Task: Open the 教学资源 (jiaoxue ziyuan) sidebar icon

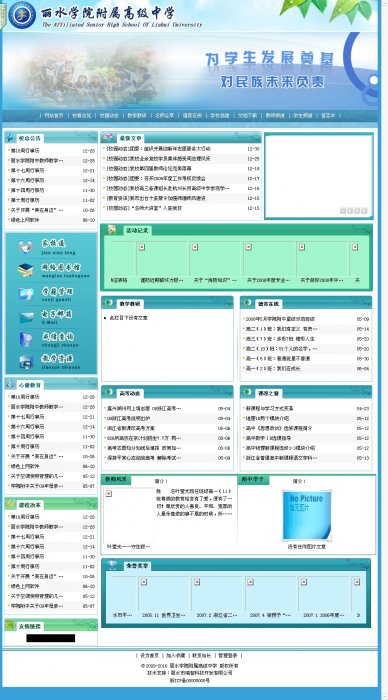Action: point(26,362)
